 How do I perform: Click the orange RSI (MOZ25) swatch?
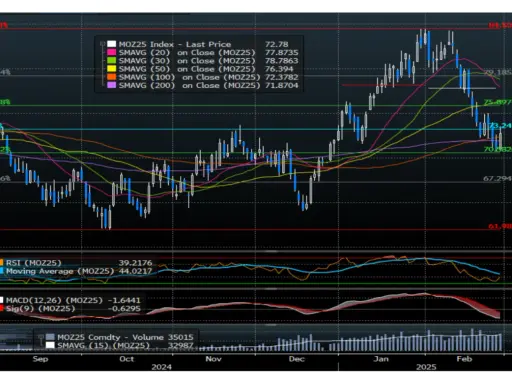coord(2,263)
